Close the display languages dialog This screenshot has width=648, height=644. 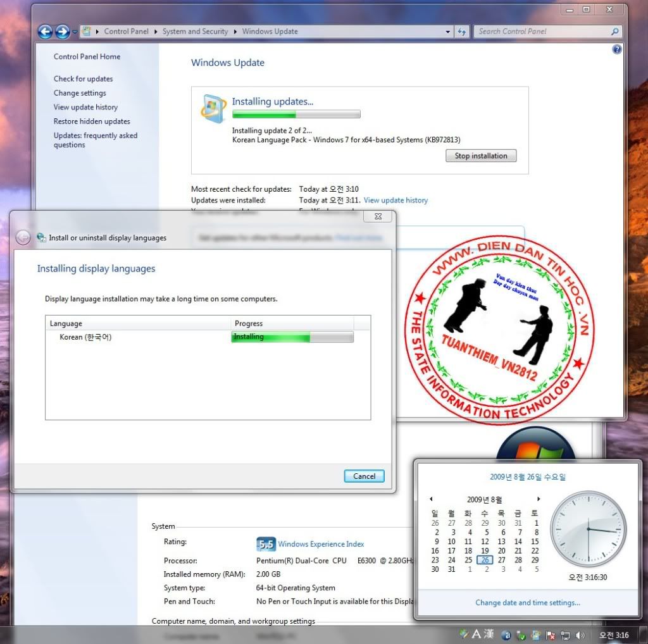[378, 216]
